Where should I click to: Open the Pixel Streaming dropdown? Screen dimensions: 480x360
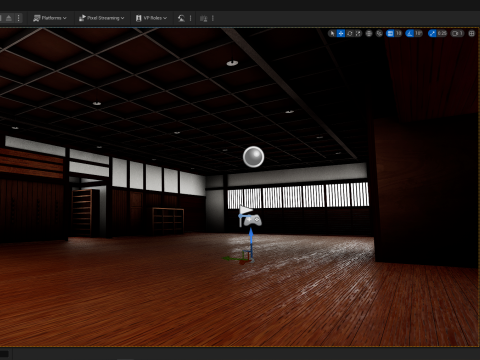[x=101, y=18]
